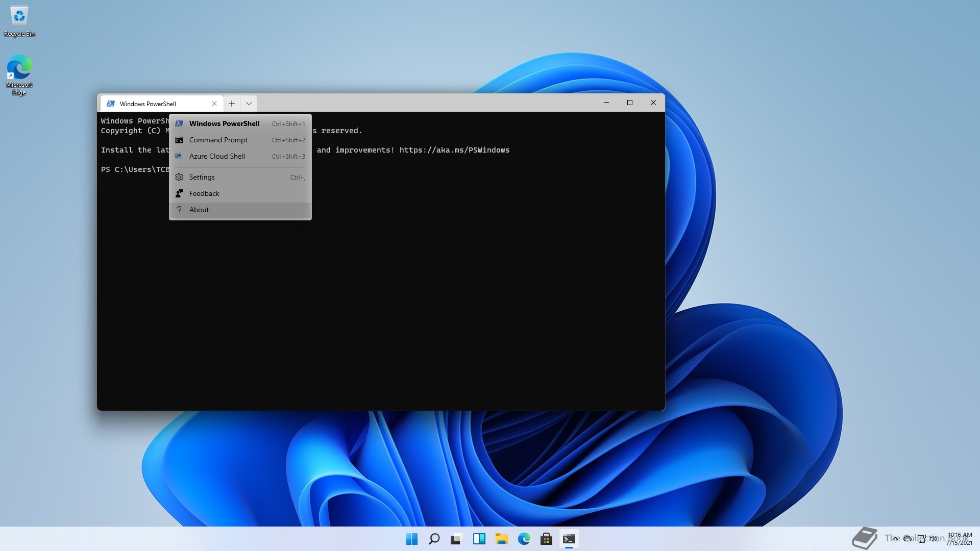Open About menu entry
The height and width of the screenshot is (551, 980).
pos(240,210)
